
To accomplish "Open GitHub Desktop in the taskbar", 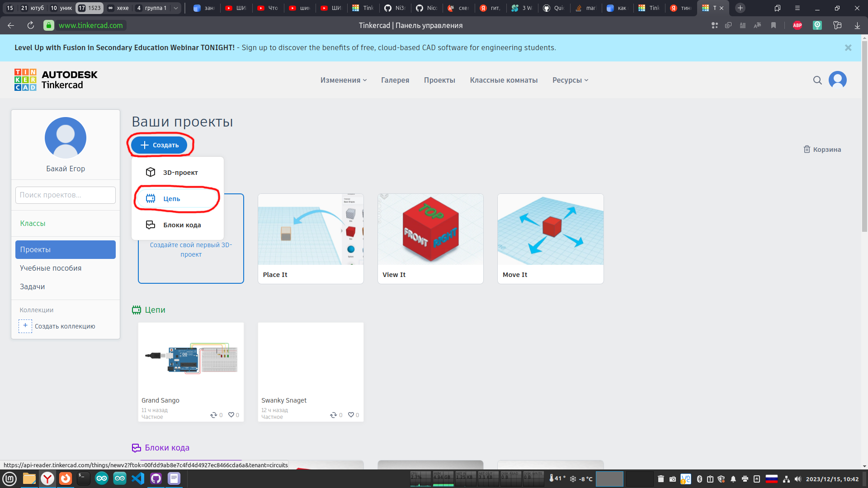I will (x=156, y=479).
